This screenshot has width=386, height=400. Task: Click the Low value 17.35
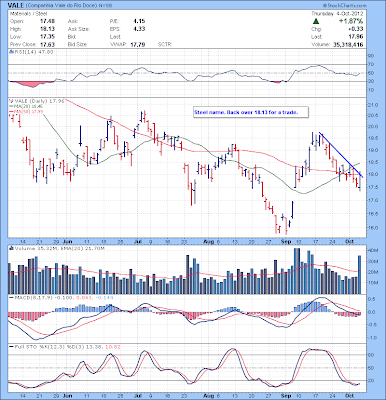[48, 37]
